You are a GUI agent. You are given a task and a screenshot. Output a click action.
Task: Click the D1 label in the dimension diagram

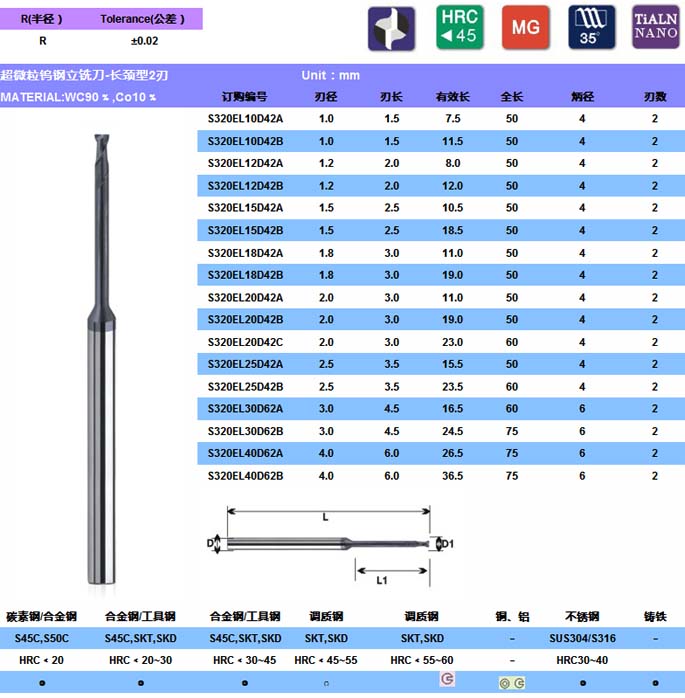click(x=448, y=544)
